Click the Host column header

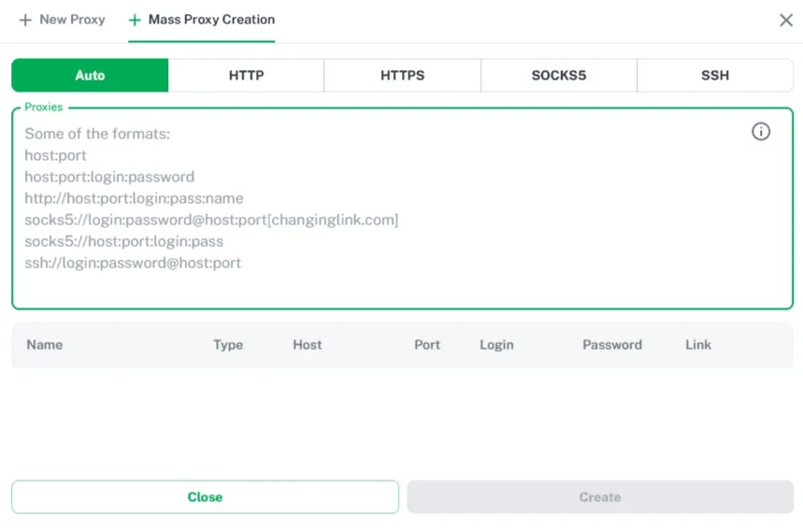click(308, 345)
